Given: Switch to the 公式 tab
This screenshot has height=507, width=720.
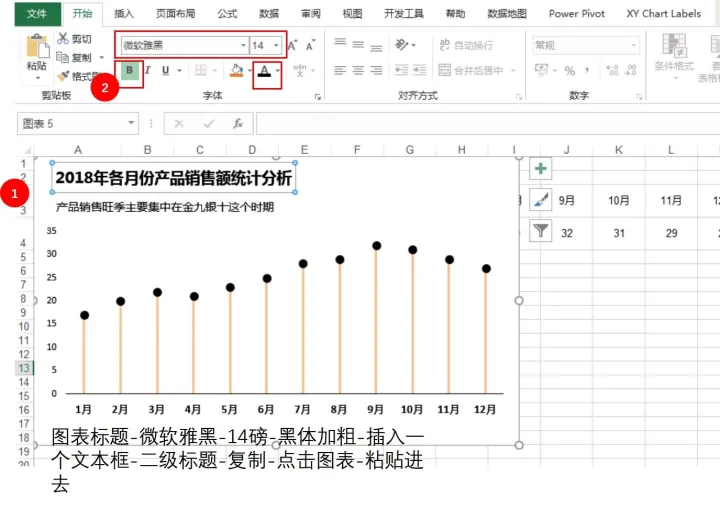Looking at the screenshot, I should tap(228, 14).
